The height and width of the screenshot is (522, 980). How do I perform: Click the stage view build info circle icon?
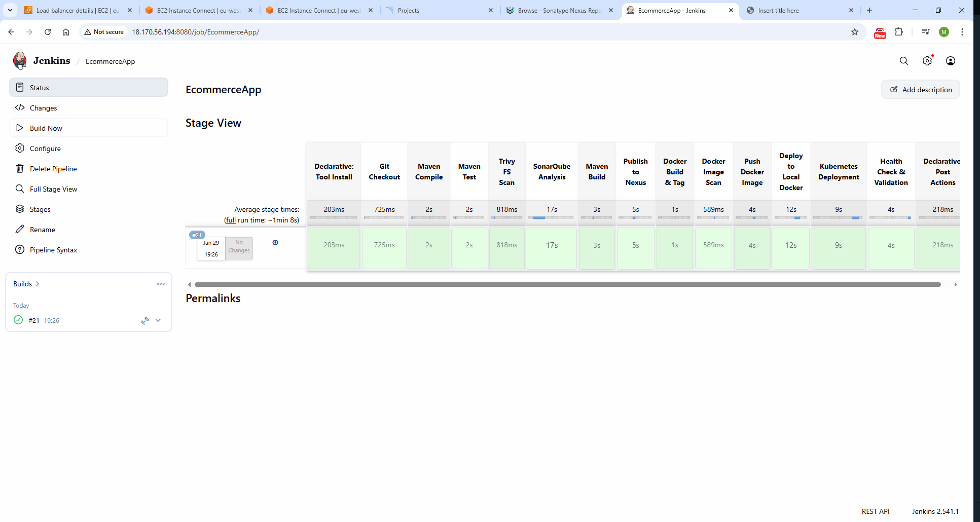point(275,242)
